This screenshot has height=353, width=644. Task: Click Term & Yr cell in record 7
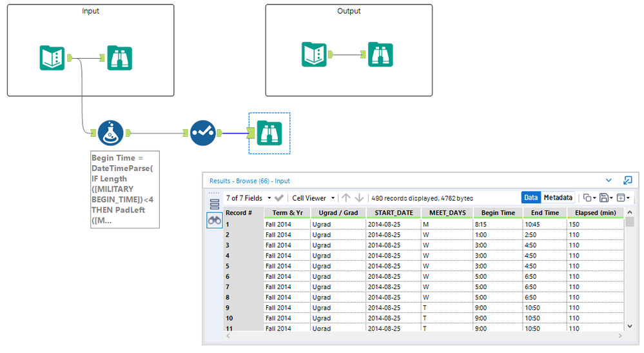pos(287,287)
